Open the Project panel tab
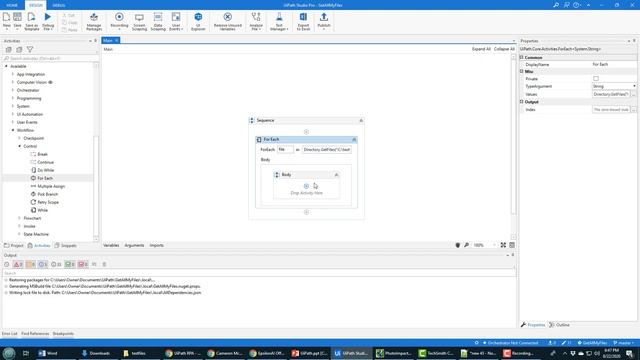The height and width of the screenshot is (360, 640). click(x=14, y=246)
